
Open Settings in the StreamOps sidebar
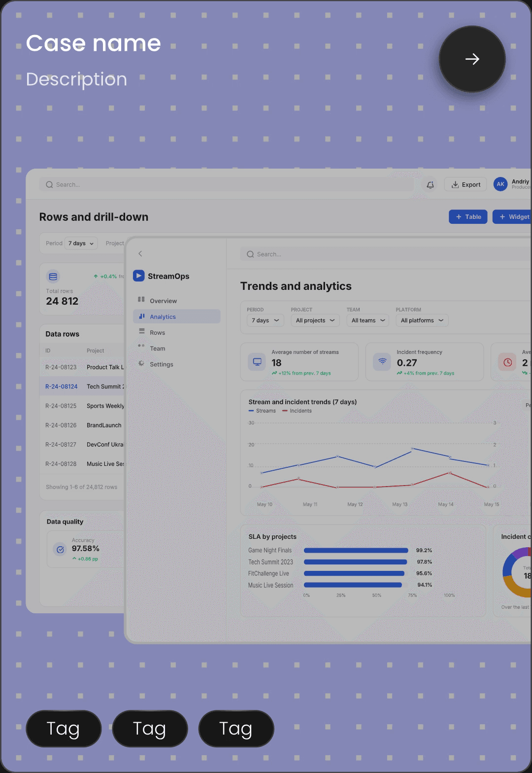click(x=177, y=364)
